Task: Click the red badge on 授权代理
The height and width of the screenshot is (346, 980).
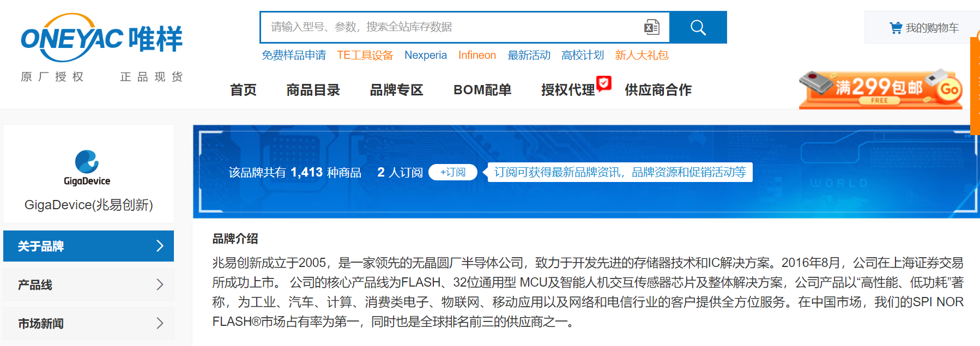Action: click(604, 83)
